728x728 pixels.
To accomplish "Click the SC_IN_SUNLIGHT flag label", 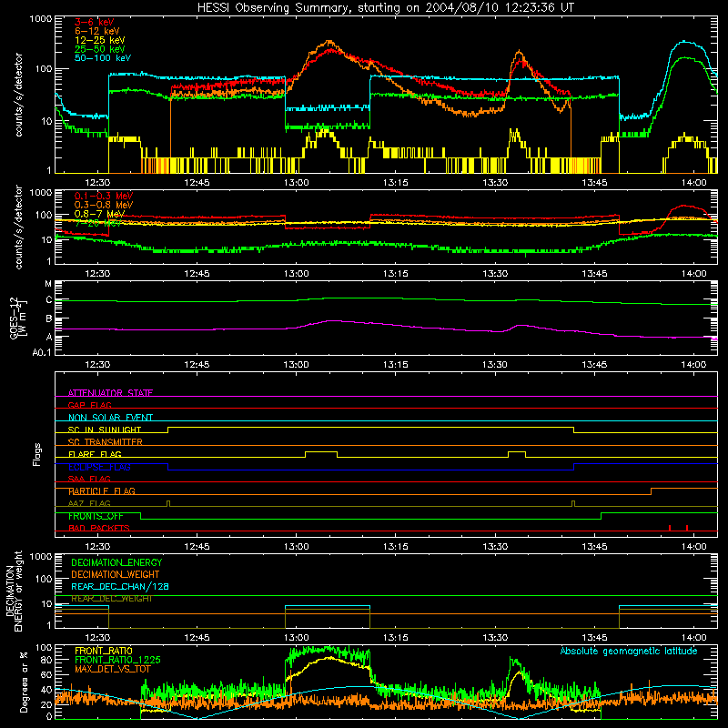I will 105,430.
